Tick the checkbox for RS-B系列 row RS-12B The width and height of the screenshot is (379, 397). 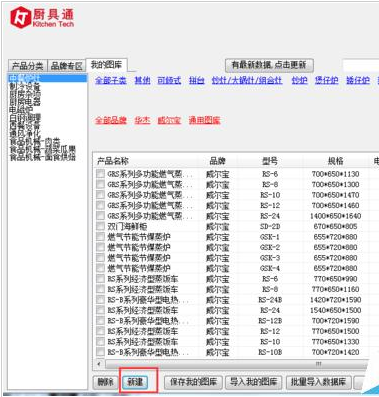100,321
